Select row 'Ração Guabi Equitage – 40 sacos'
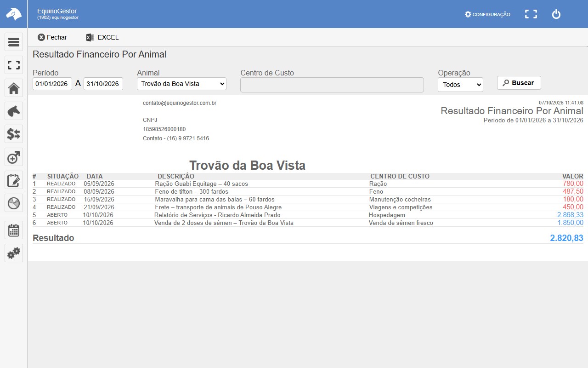Screen dimensions: 588x368 (308, 184)
